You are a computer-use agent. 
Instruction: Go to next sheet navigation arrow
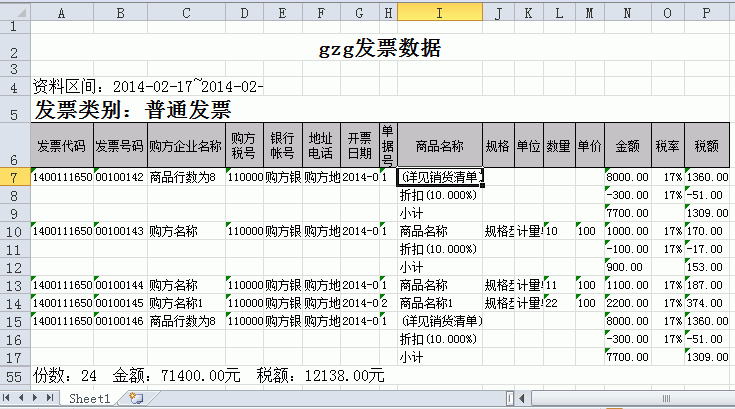coord(35,398)
